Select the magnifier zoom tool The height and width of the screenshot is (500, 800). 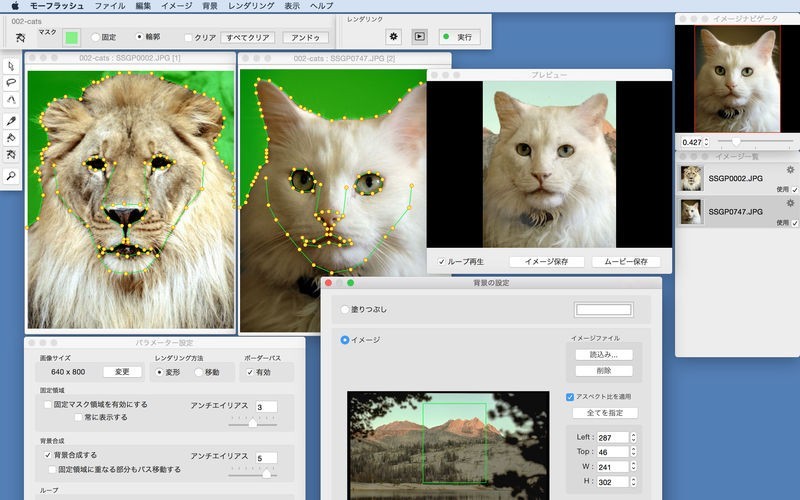[x=11, y=175]
